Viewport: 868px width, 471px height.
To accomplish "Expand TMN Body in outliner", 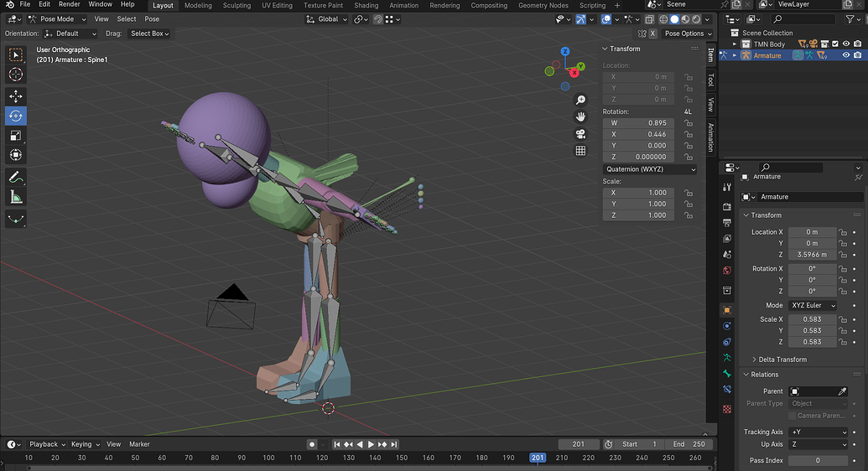I will (735, 44).
